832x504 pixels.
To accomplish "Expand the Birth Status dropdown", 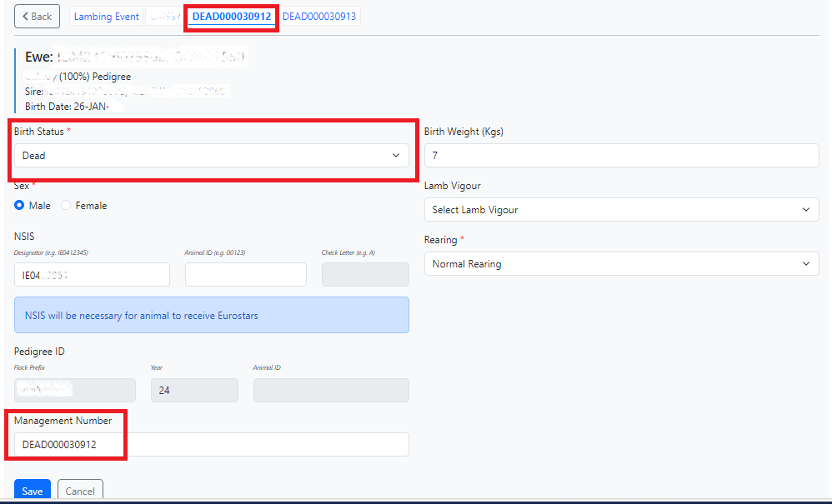I will coord(211,156).
